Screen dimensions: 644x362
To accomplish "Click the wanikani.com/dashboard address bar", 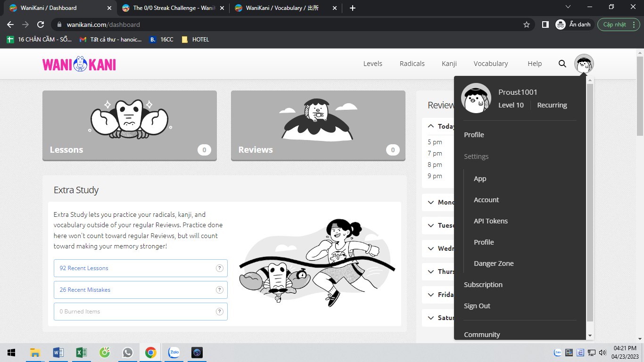I will [292, 25].
